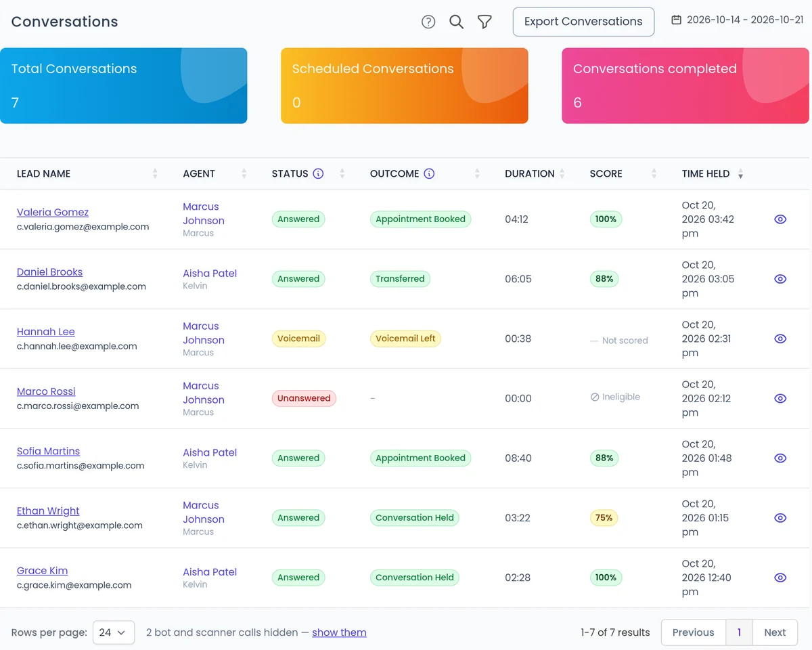Open Sofia Martins lead link
This screenshot has height=650, width=812.
(48, 451)
